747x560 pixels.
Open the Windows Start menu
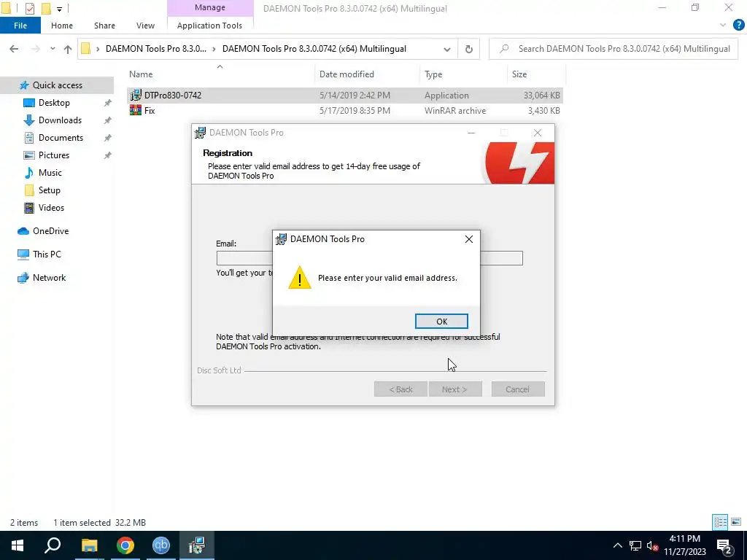pos(18,545)
